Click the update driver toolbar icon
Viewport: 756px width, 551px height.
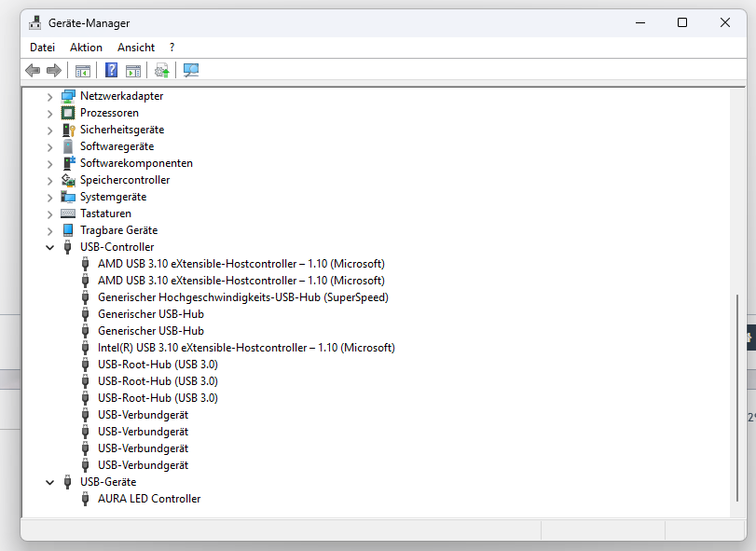162,70
